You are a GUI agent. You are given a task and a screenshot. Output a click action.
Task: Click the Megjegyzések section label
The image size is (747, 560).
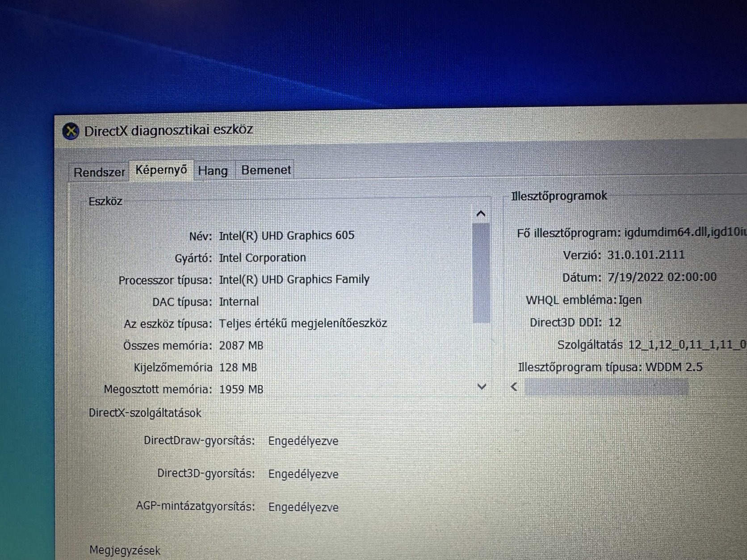click(125, 550)
